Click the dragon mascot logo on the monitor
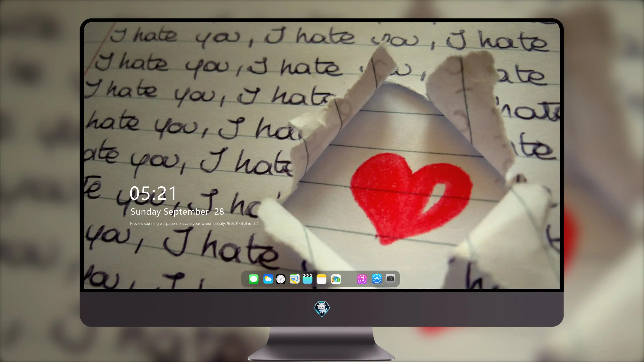 (322, 309)
